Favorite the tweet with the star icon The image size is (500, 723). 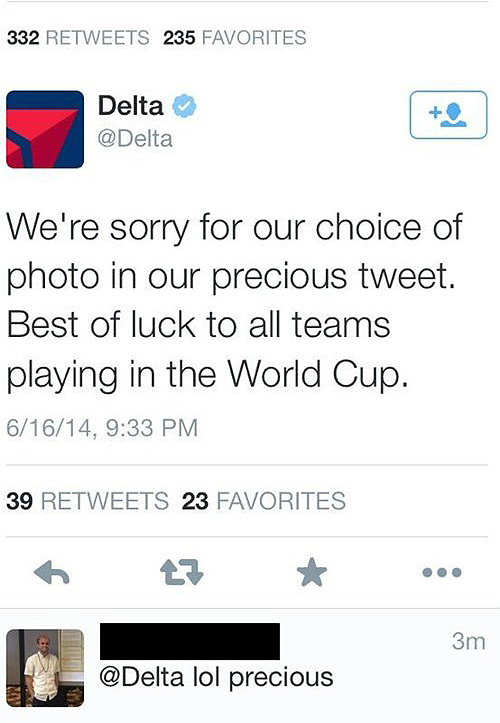pos(312,572)
